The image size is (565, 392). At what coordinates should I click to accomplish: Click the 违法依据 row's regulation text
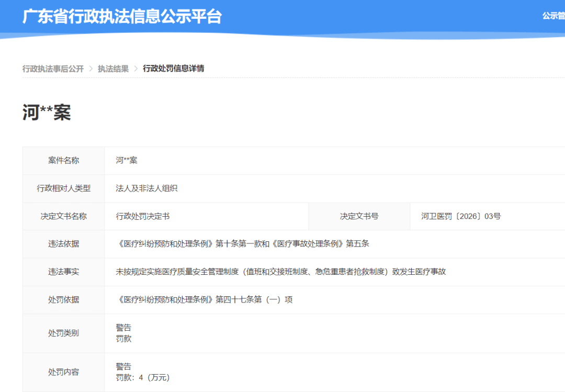tap(242, 244)
